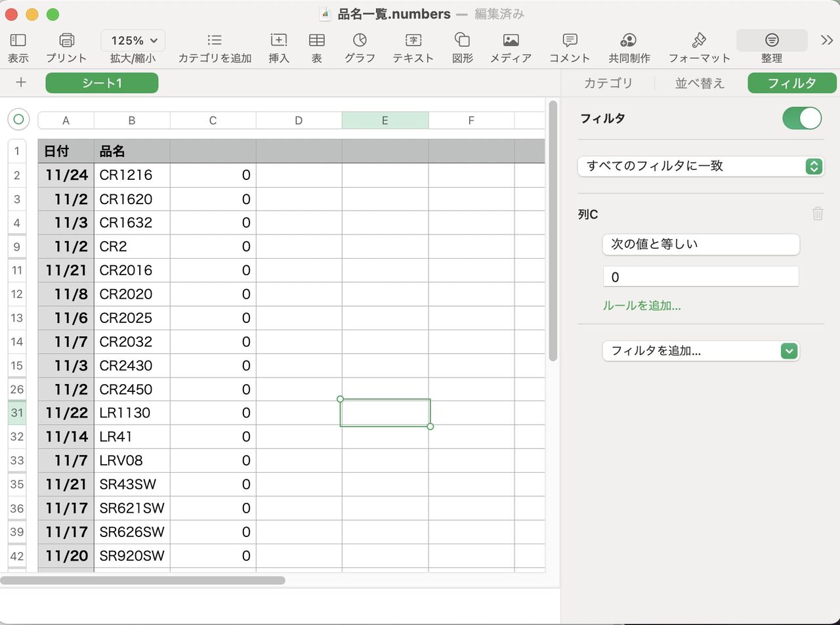Switch to the カテゴリ tab
The width and height of the screenshot is (840, 625).
608,83
